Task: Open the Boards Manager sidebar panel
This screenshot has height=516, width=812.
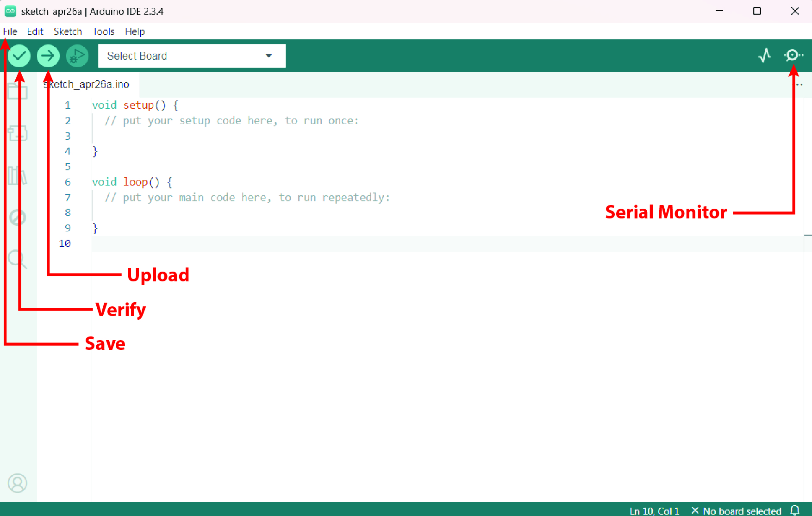Action: pos(18,133)
